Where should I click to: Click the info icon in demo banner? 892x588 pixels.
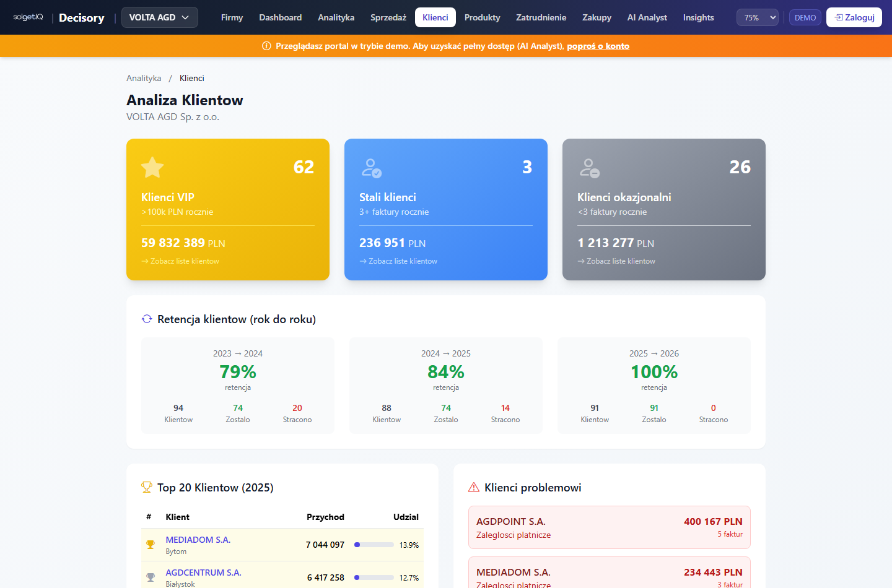267,46
